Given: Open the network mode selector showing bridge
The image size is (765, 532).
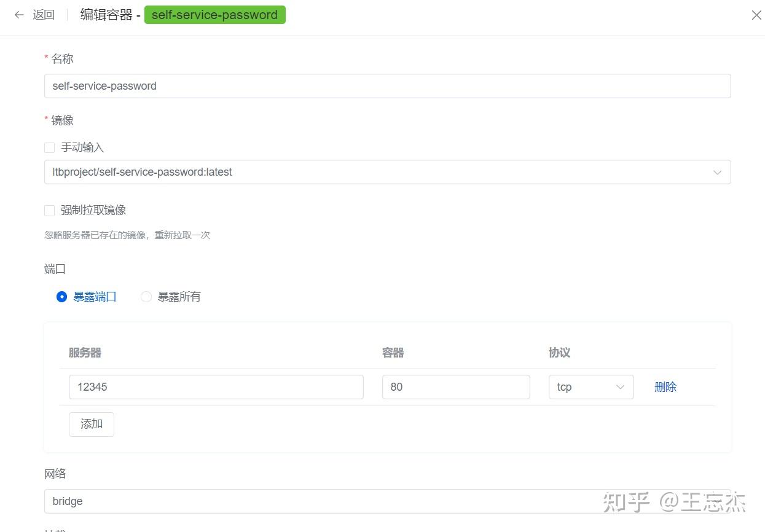Looking at the screenshot, I should [387, 501].
